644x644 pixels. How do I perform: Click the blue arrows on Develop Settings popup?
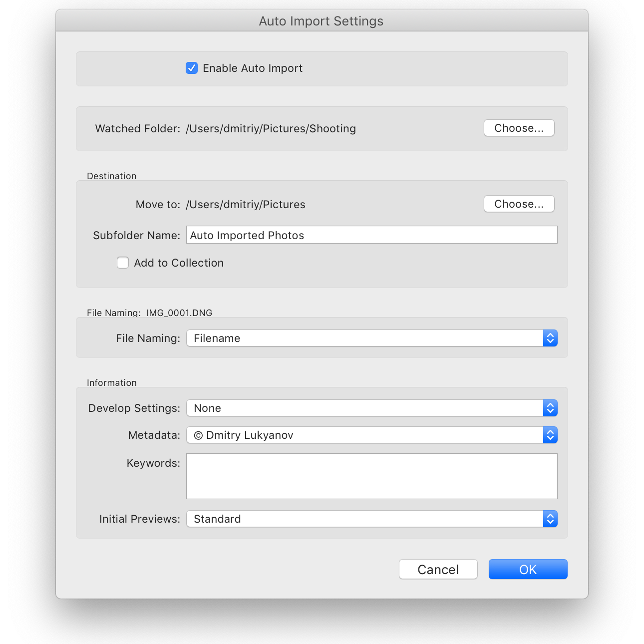(x=550, y=408)
